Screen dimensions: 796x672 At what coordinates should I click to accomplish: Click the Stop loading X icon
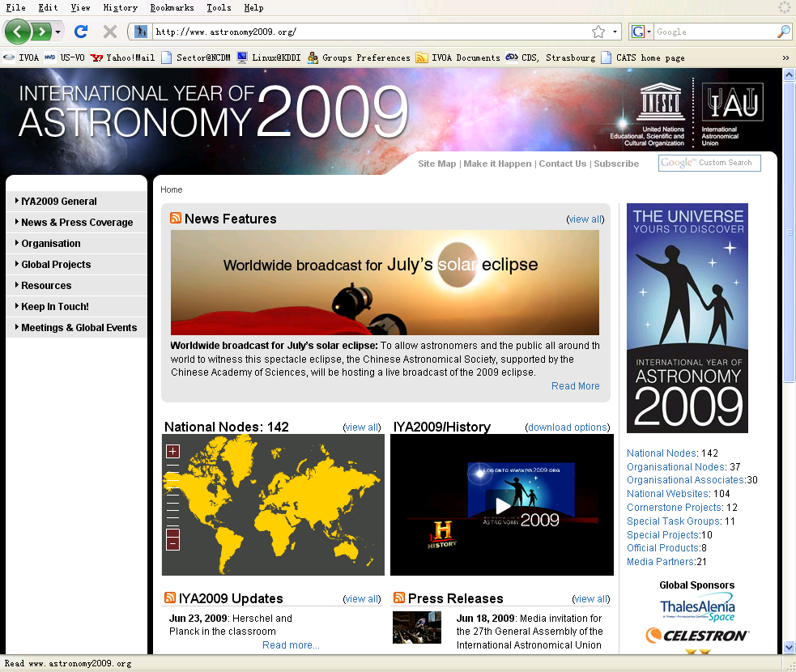coord(109,32)
